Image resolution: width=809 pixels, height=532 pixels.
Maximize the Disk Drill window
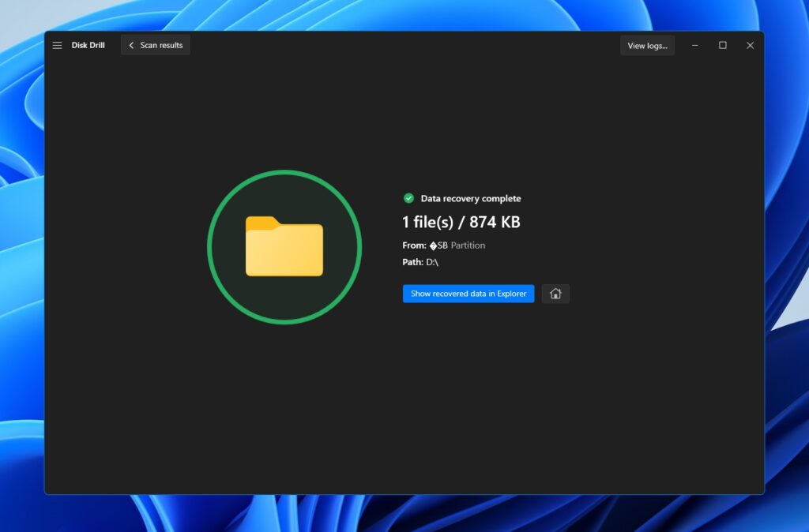[722, 45]
